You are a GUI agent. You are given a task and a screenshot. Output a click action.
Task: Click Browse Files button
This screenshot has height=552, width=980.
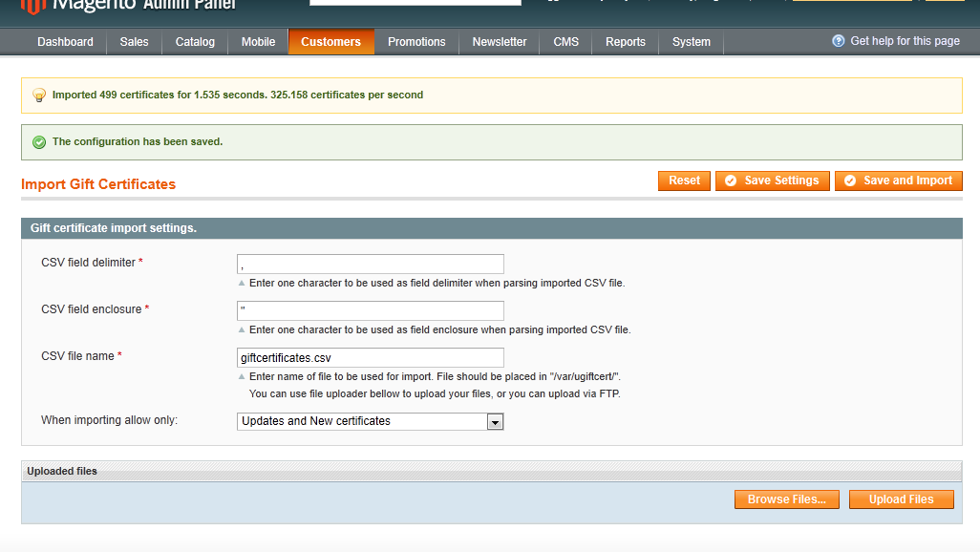(787, 499)
